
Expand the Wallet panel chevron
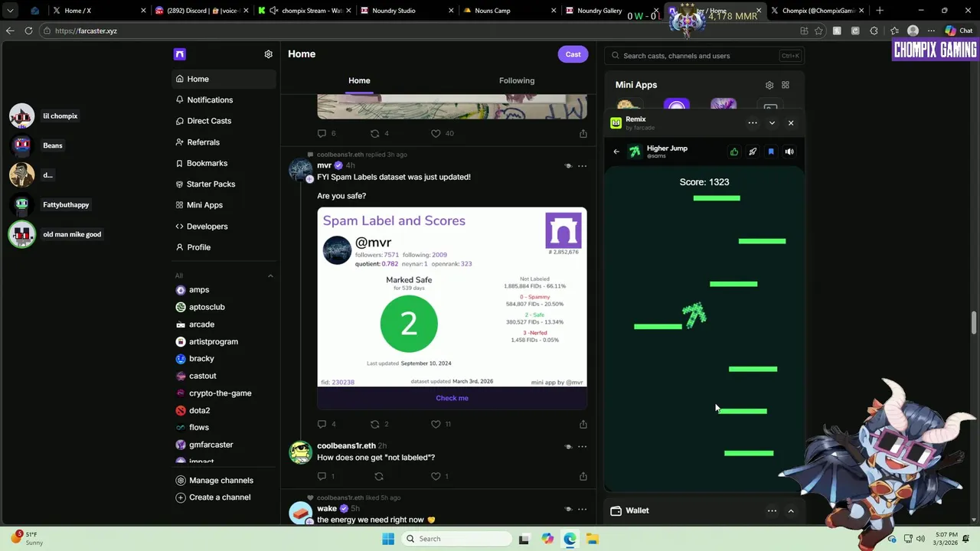point(791,510)
